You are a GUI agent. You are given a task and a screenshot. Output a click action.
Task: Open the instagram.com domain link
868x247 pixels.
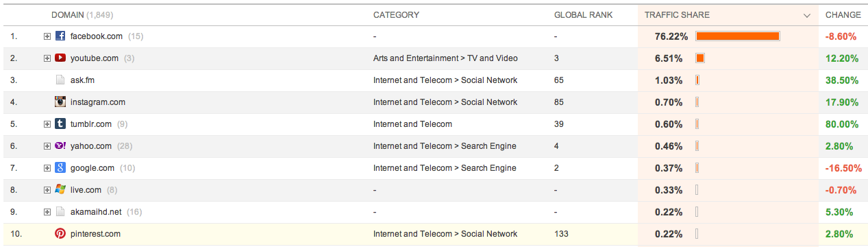pos(97,102)
